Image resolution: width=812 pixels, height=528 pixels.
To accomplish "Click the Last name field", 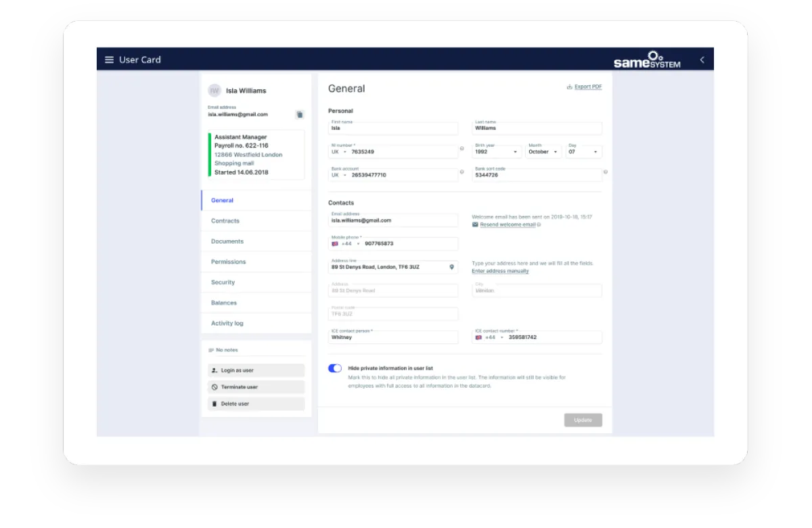I will click(537, 127).
